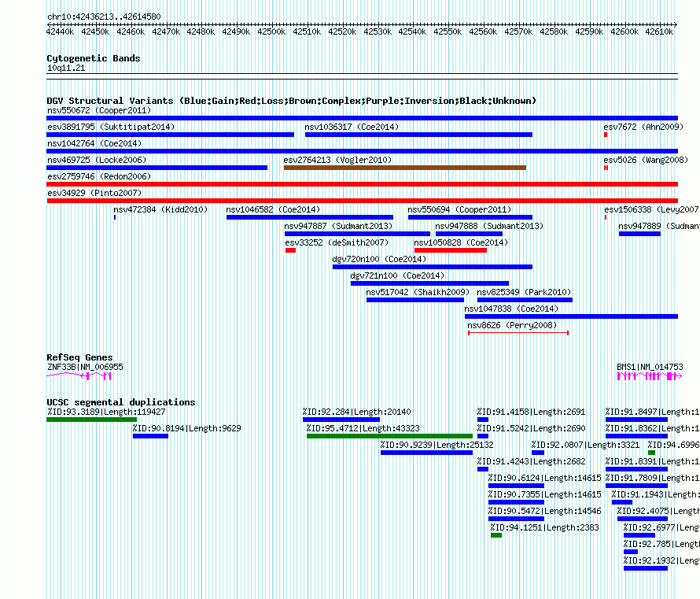Viewport: 700px width, 599px height.
Task: Click duplication %ID:90.5472 Length:14546
Action: click(516, 519)
